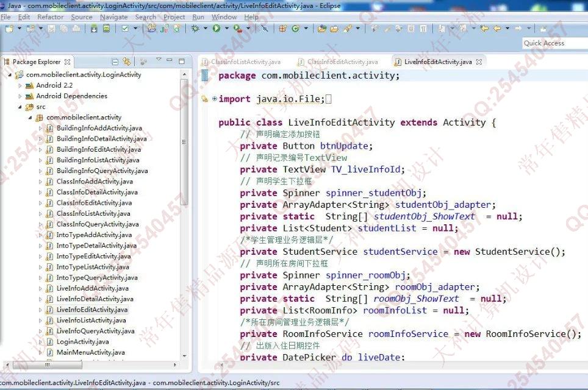Toggle Pin Editor icon
Viewport: 588px width, 390px height.
(543, 29)
